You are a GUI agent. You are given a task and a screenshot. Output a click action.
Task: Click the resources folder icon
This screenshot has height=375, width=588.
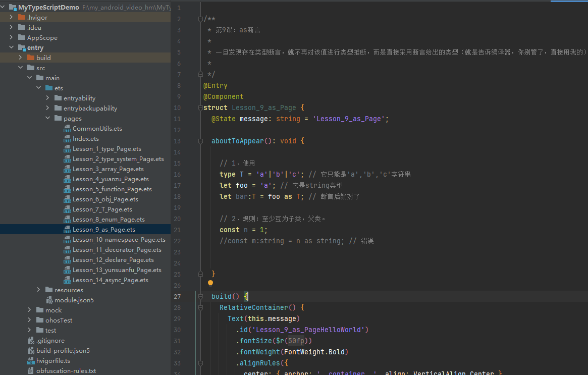coord(49,290)
